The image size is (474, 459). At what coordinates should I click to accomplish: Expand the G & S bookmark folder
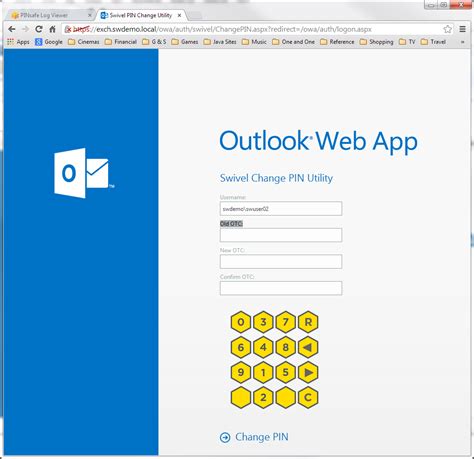coord(154,42)
